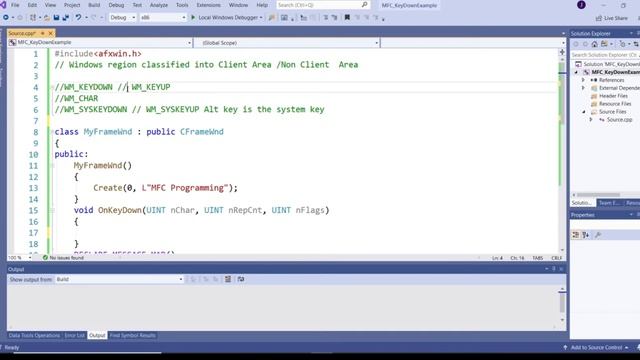Viewport: 640px width, 360px height.
Task: Click the Visual Studio logo icon
Action: coord(2,5)
